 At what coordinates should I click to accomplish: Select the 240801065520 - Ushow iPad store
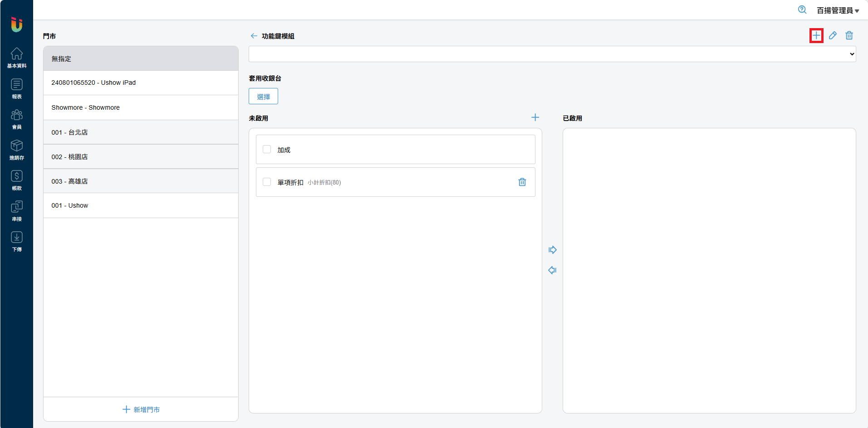[141, 83]
